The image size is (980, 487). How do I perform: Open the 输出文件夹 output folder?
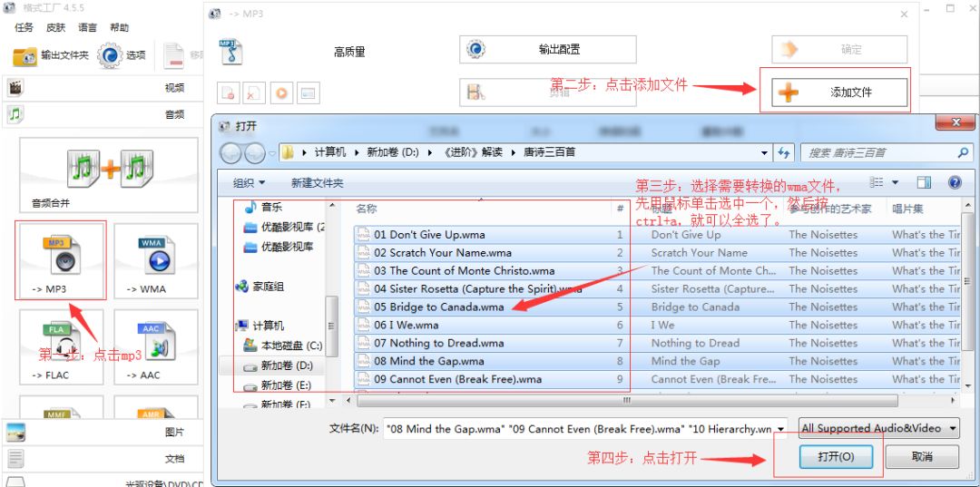tap(51, 55)
